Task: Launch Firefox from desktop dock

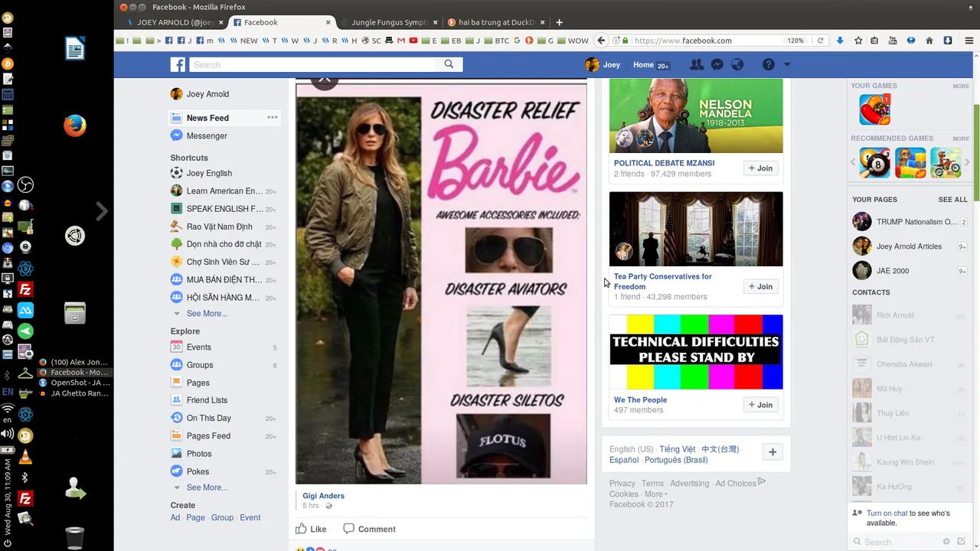Action: [x=74, y=125]
